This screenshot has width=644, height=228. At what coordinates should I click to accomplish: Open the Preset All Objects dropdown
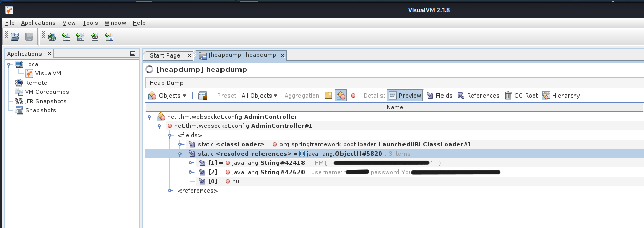[259, 96]
